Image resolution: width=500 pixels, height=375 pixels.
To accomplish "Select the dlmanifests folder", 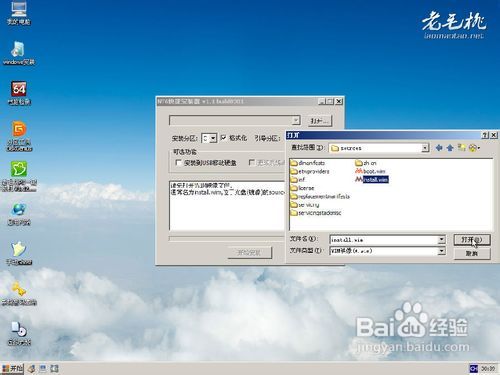I will coord(308,163).
